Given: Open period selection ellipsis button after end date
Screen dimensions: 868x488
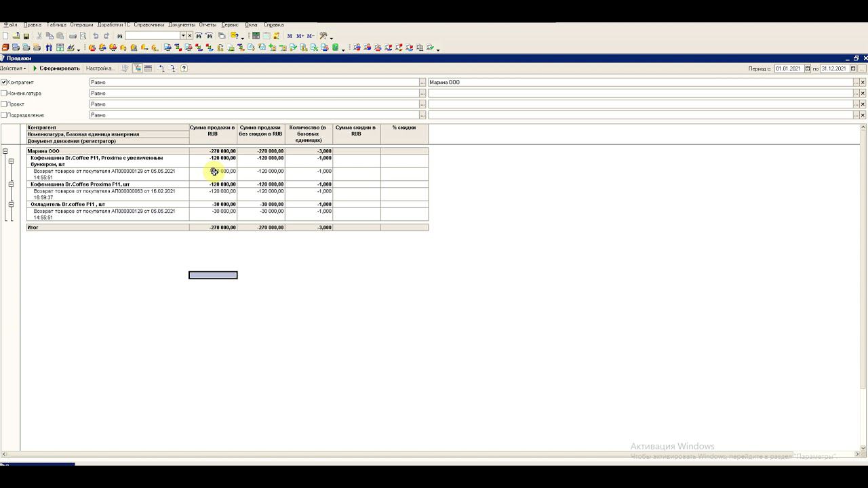Looking at the screenshot, I should (863, 68).
